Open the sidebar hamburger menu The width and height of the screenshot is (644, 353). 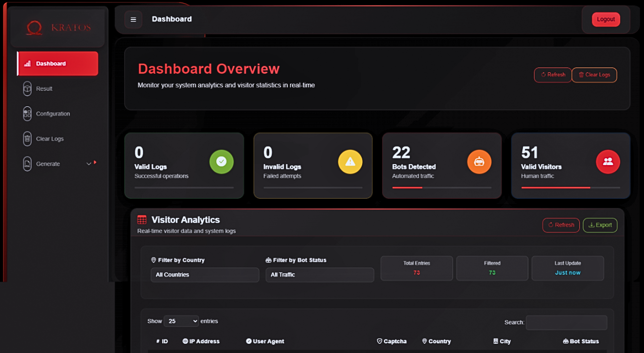[133, 19]
